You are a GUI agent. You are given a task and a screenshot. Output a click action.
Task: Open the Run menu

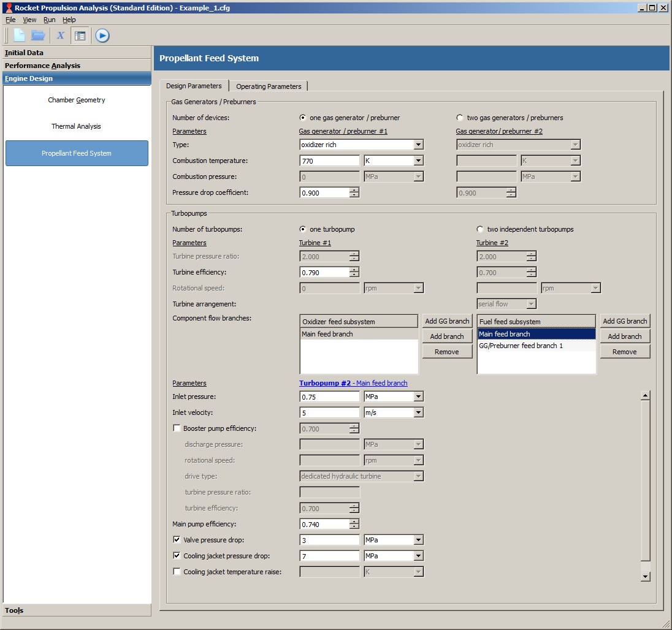(49, 20)
